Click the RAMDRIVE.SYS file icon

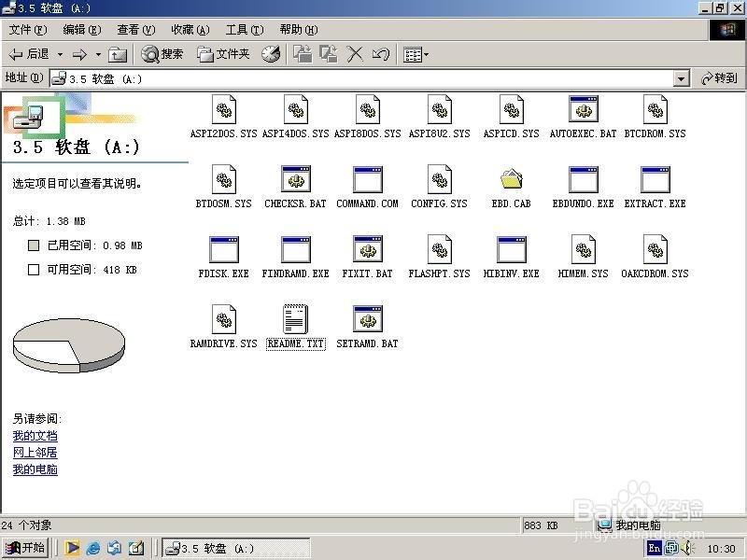(224, 319)
